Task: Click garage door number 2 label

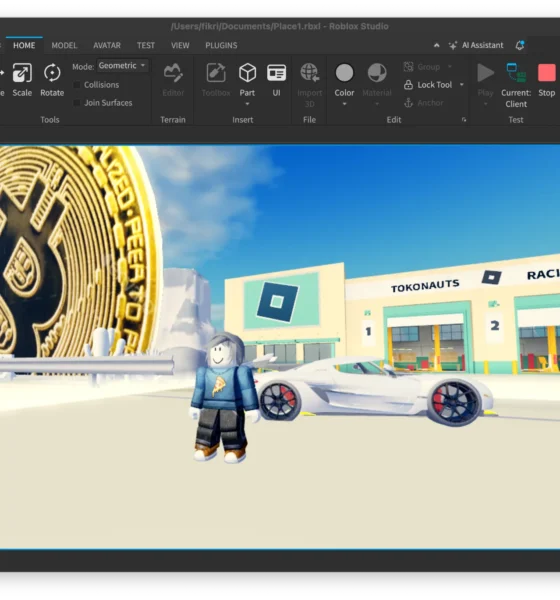Action: point(495,326)
